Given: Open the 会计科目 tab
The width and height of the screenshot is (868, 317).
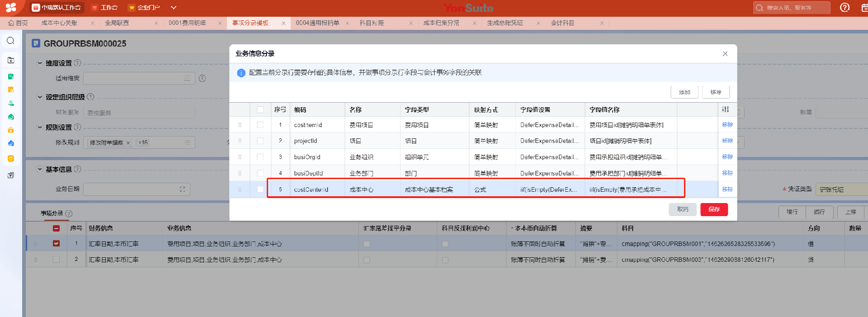Looking at the screenshot, I should click(x=562, y=23).
